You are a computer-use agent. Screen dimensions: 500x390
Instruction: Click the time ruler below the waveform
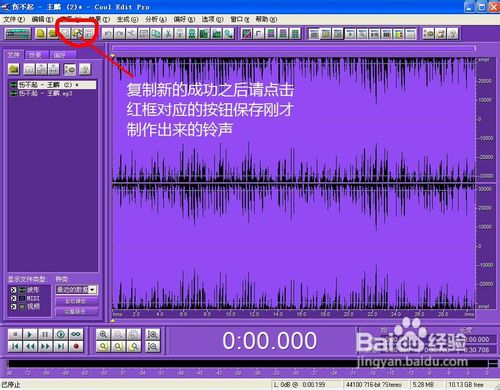point(294,314)
